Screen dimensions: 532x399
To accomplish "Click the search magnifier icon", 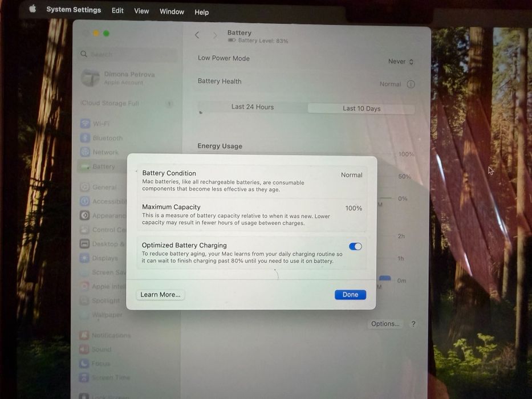I will [x=84, y=54].
